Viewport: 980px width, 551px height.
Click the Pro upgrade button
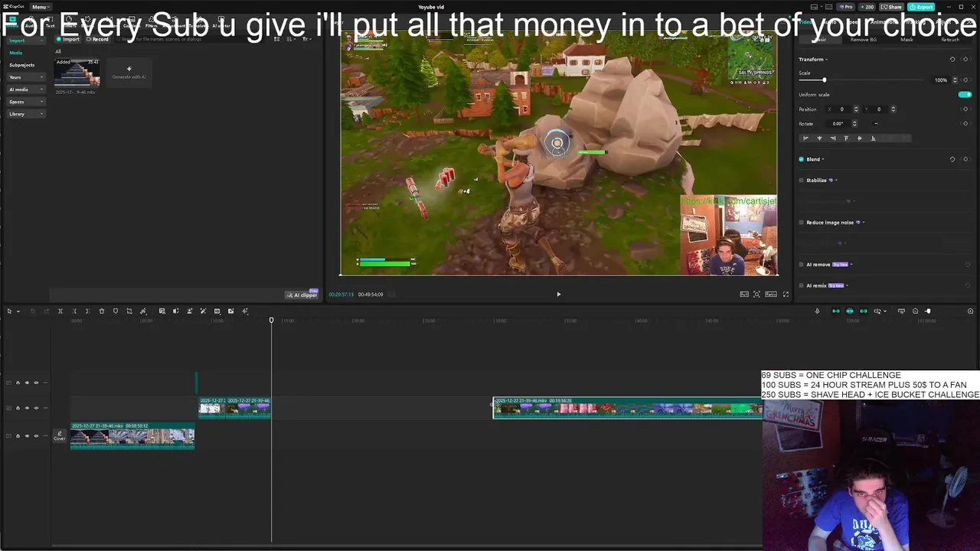[846, 7]
